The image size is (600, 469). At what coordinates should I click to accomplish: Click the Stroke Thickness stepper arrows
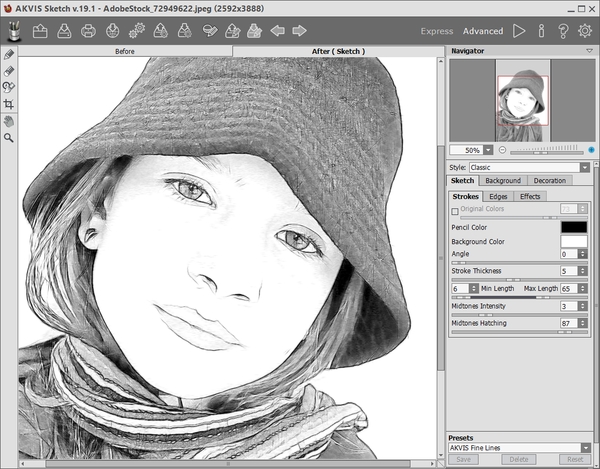[x=582, y=271]
